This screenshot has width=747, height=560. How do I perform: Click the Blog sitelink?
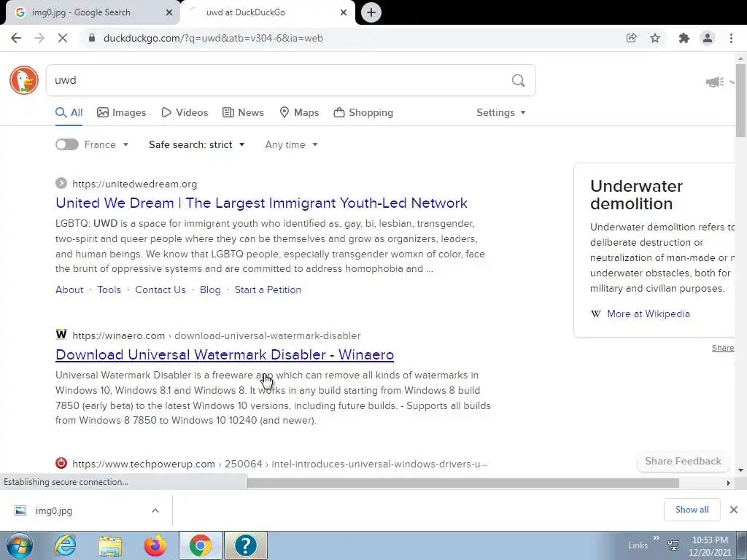coord(210,289)
